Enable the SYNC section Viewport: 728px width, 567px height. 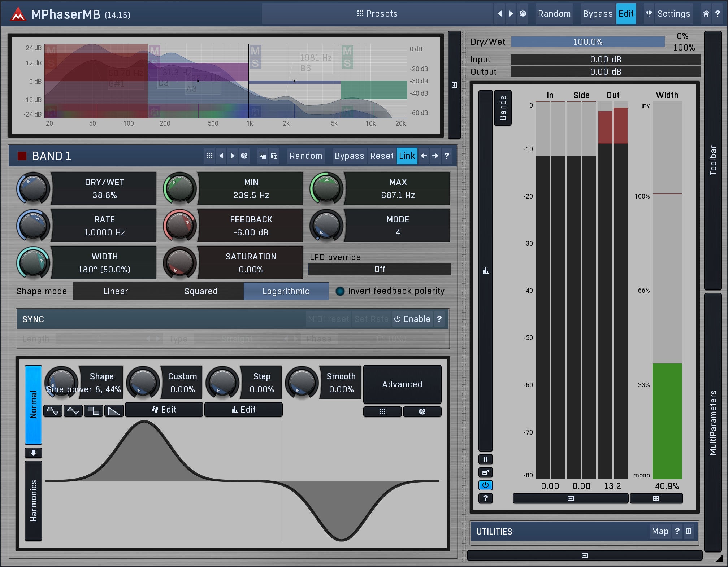[412, 319]
